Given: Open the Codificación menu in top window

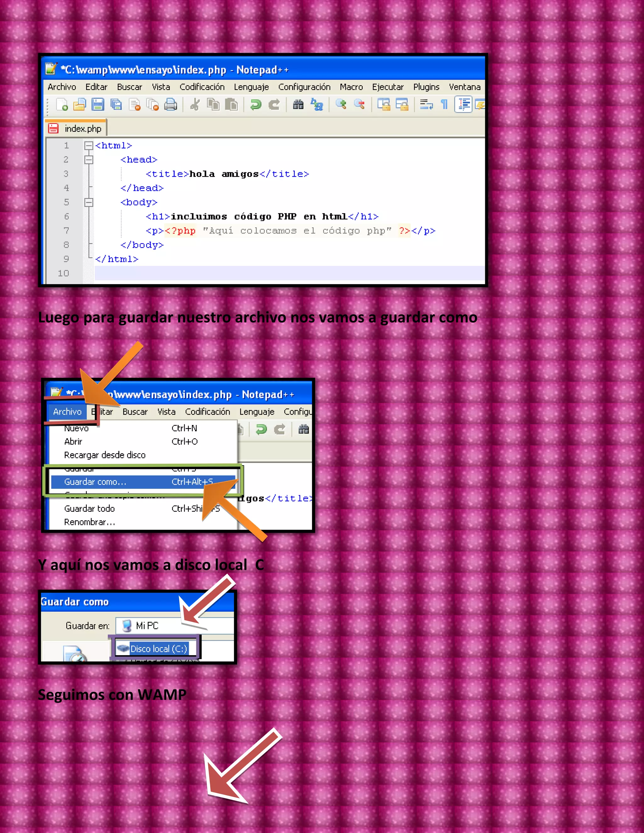Looking at the screenshot, I should point(202,87).
